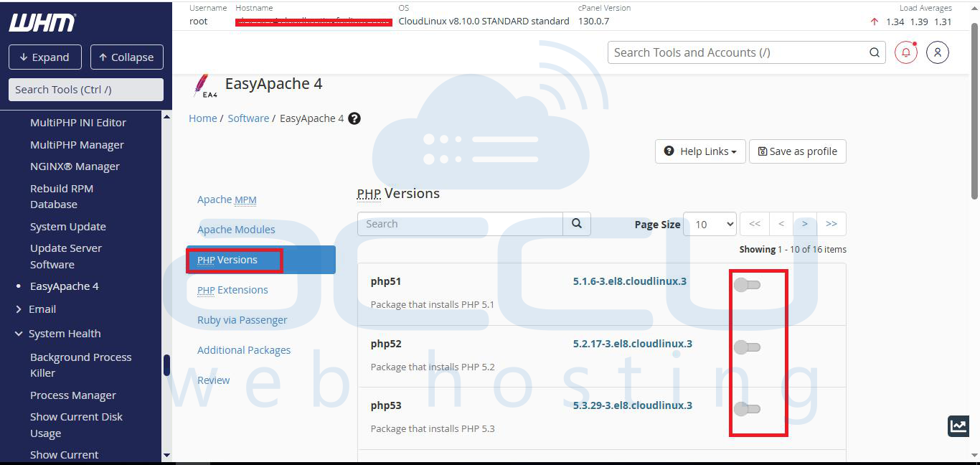Open the Help Links dropdown

coord(700,151)
